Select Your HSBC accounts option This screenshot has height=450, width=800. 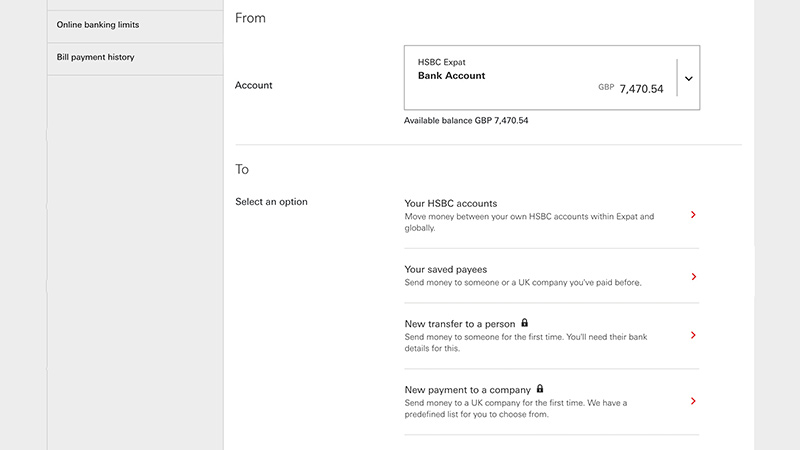(x=552, y=215)
